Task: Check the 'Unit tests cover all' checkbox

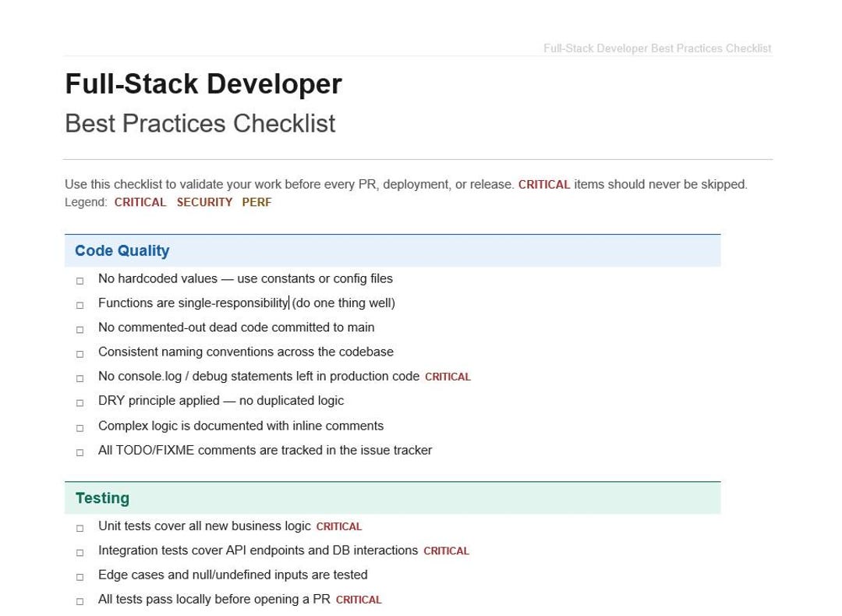Action: point(80,529)
